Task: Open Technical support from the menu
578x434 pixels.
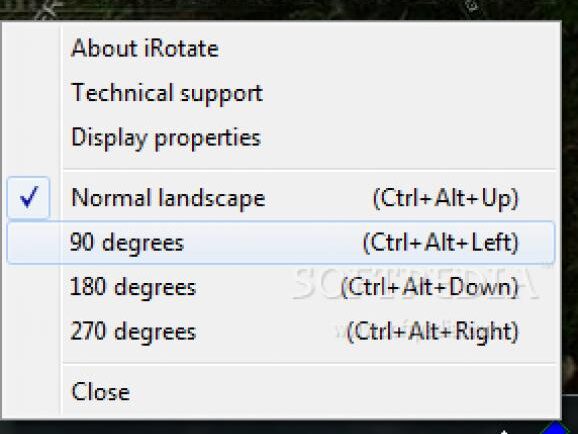Action: 167,93
